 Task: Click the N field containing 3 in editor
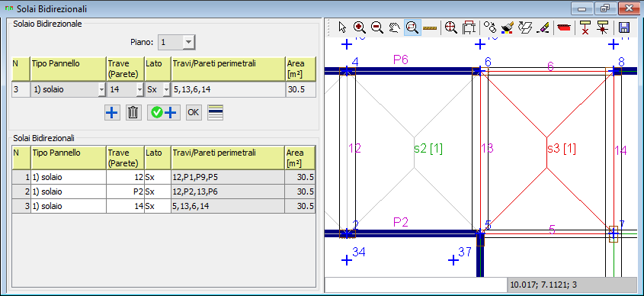21,89
